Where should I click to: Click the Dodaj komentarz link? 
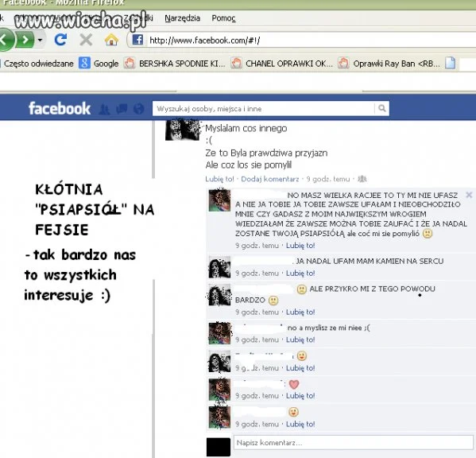click(270, 179)
